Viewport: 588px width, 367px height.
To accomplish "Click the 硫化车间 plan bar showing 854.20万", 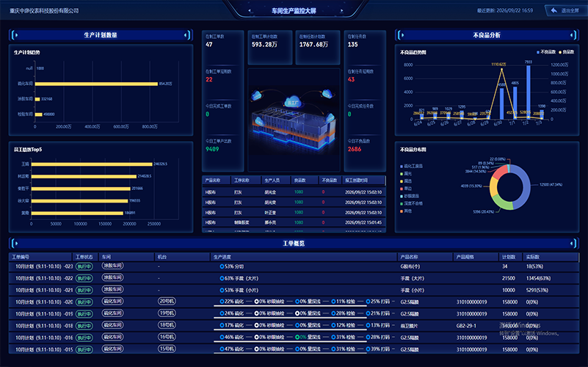I will pos(96,84).
